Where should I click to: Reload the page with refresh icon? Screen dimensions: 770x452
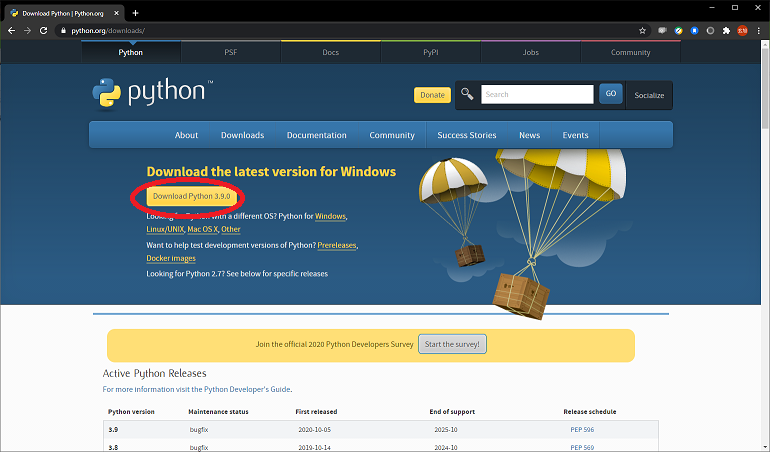44,30
